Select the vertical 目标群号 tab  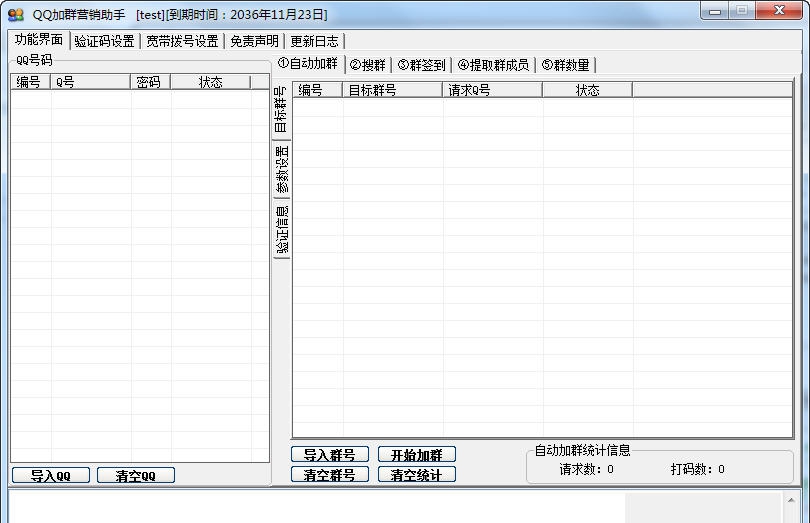pos(281,110)
